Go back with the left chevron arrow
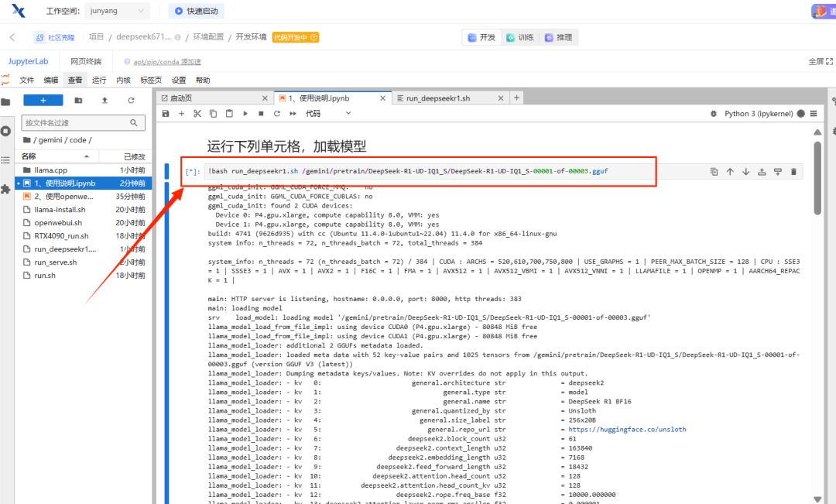 [x=12, y=37]
